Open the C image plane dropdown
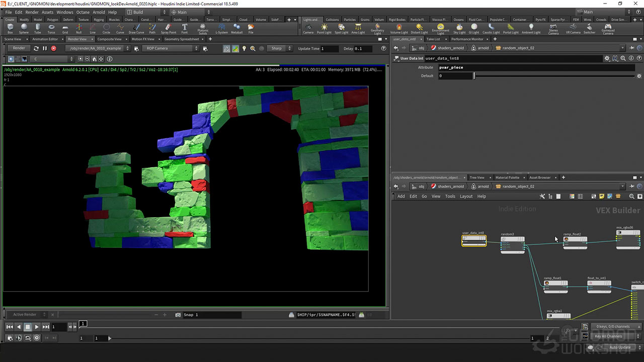The width and height of the screenshot is (644, 362). [x=53, y=59]
